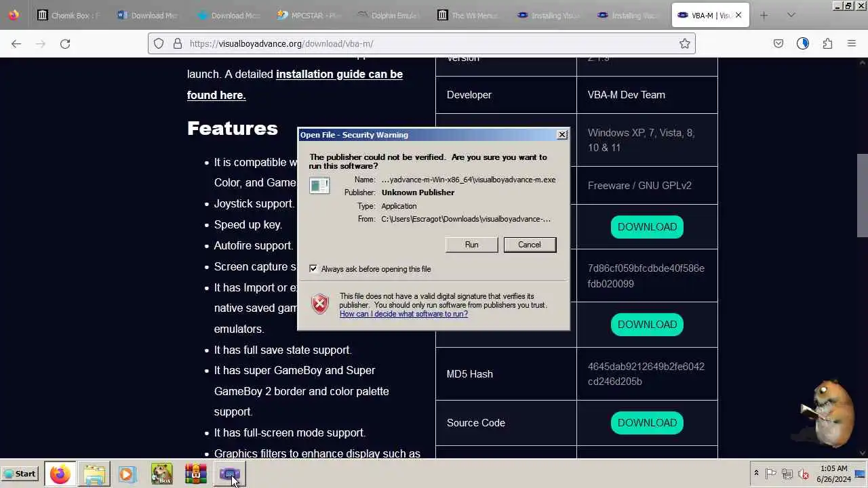Click the Firefox icon in the taskbar
This screenshot has width=868, height=488.
coord(60,474)
